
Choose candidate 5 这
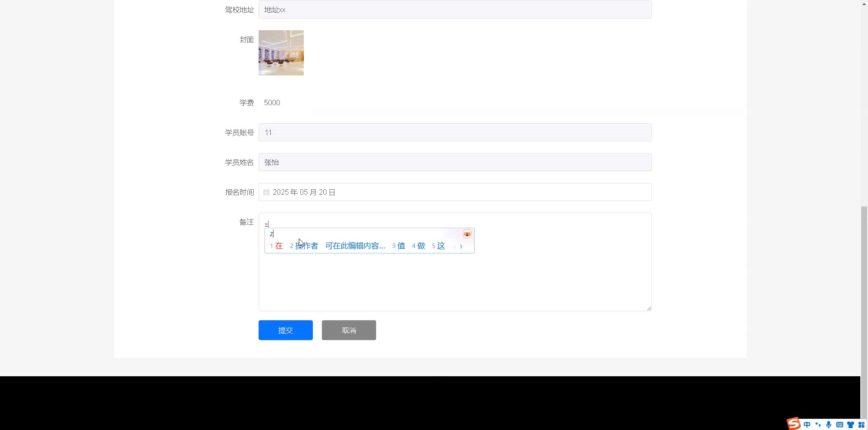(438, 246)
